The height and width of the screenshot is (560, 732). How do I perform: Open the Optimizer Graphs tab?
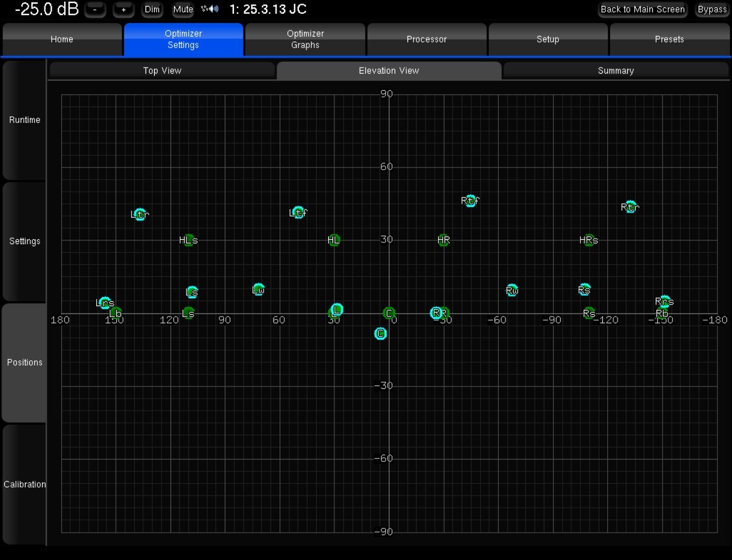[x=305, y=40]
